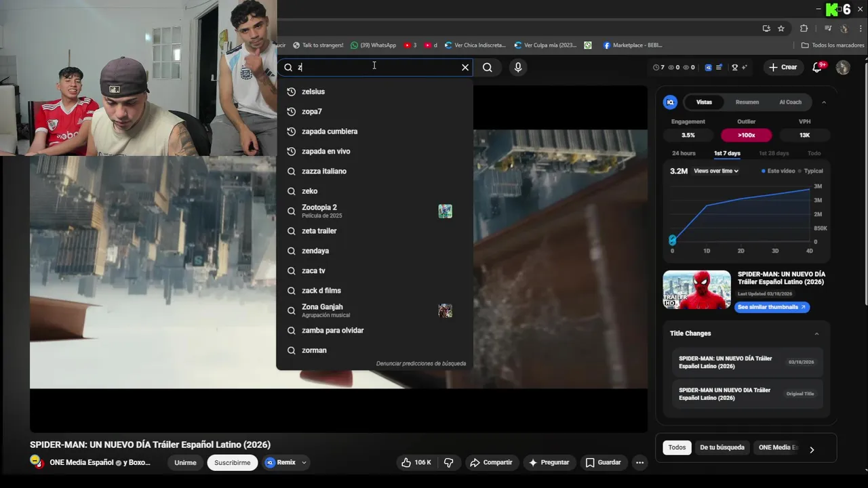Select 'zamba para olvidar' suggestion
868x488 pixels.
coord(374,330)
